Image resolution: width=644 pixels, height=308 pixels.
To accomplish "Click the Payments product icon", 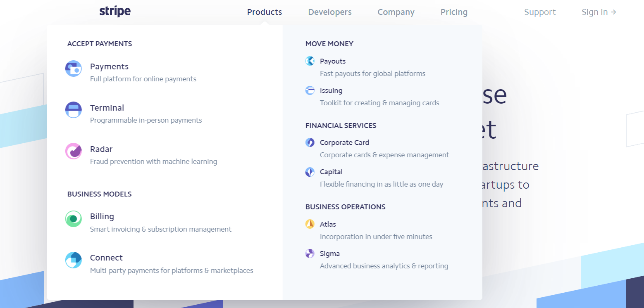I will 74,69.
